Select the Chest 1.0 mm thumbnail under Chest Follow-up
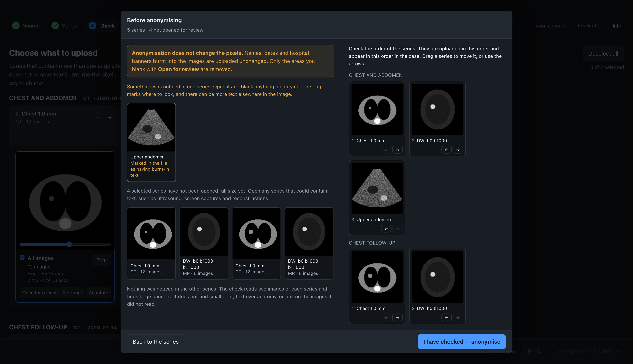The height and width of the screenshot is (364, 633). click(x=377, y=277)
